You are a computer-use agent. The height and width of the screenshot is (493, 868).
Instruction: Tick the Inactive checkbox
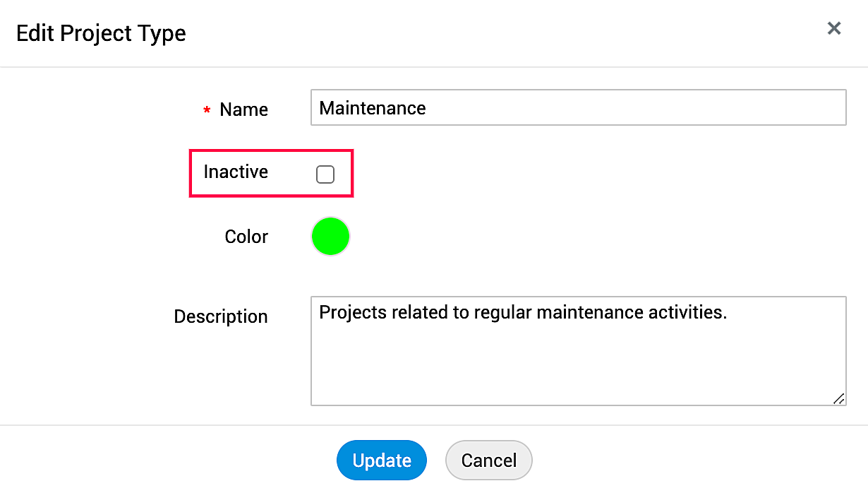tap(325, 174)
